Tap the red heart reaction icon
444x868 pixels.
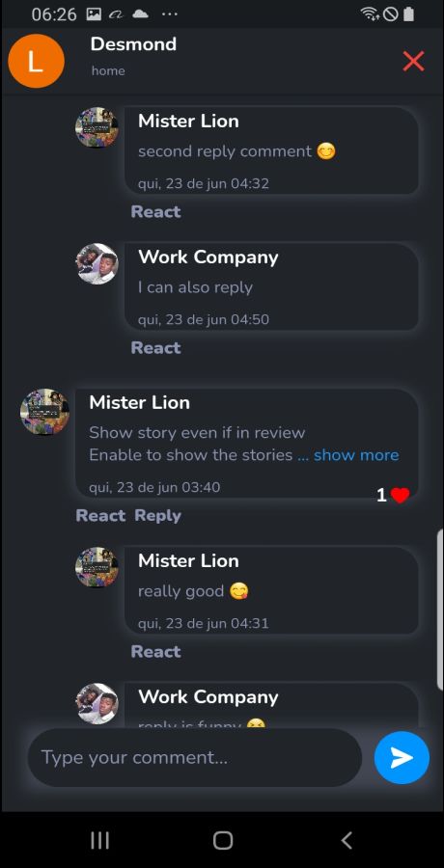coord(400,495)
